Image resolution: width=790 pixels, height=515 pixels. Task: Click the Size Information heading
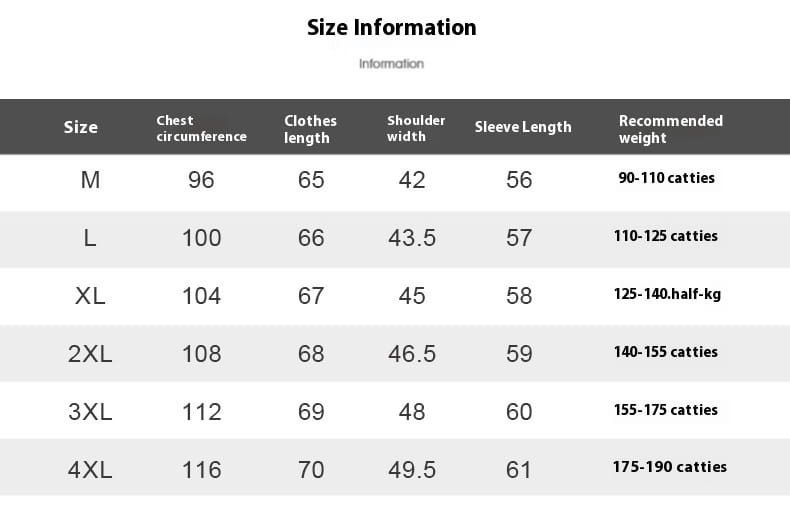click(x=391, y=28)
